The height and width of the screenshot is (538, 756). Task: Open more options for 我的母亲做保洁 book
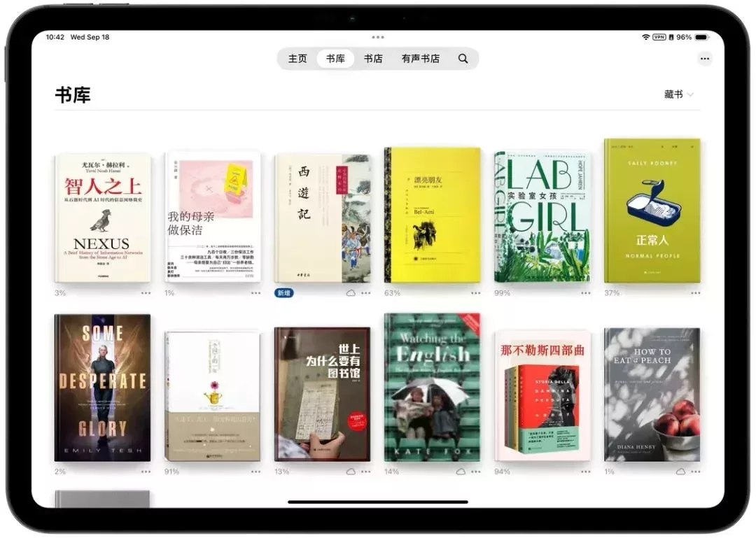coord(255,293)
